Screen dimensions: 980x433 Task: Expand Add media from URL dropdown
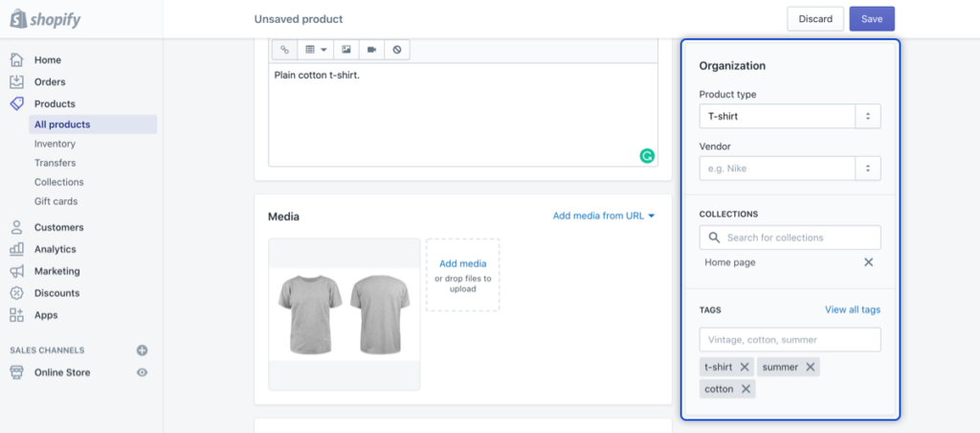(x=604, y=216)
